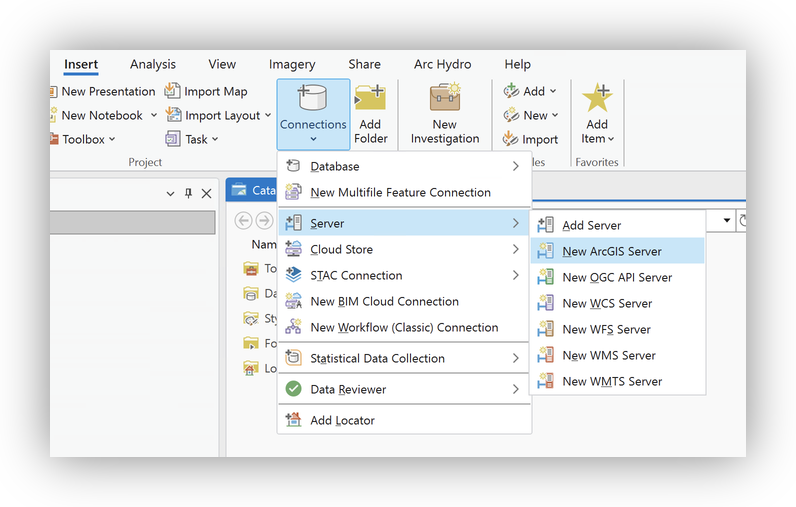Open the New Investigation tool

(445, 99)
